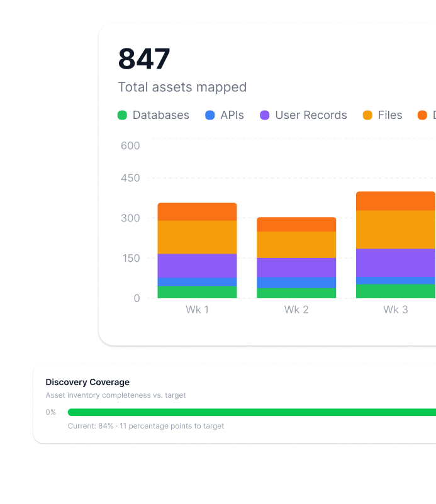The image size is (436, 504).
Task: Select the Wk 3 APIs blue segment
Action: (396, 281)
